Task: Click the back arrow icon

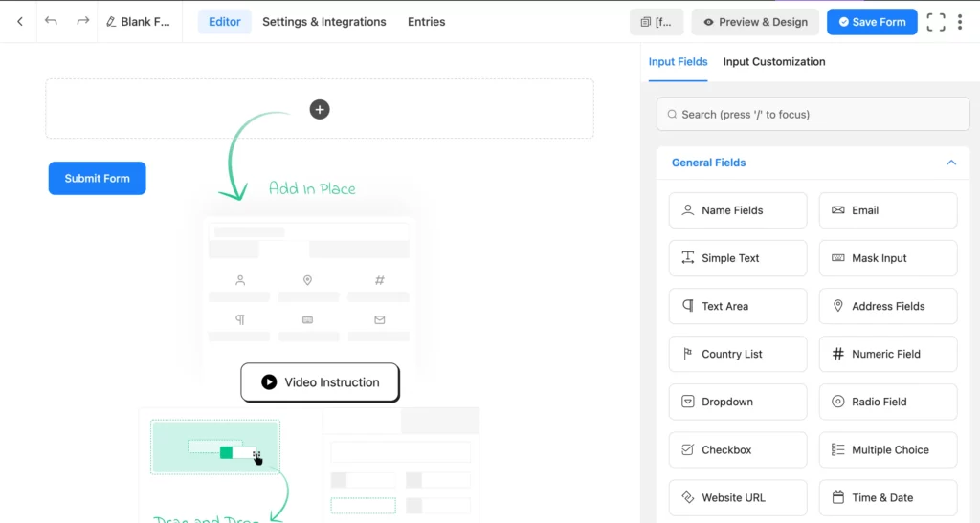Action: (x=19, y=21)
